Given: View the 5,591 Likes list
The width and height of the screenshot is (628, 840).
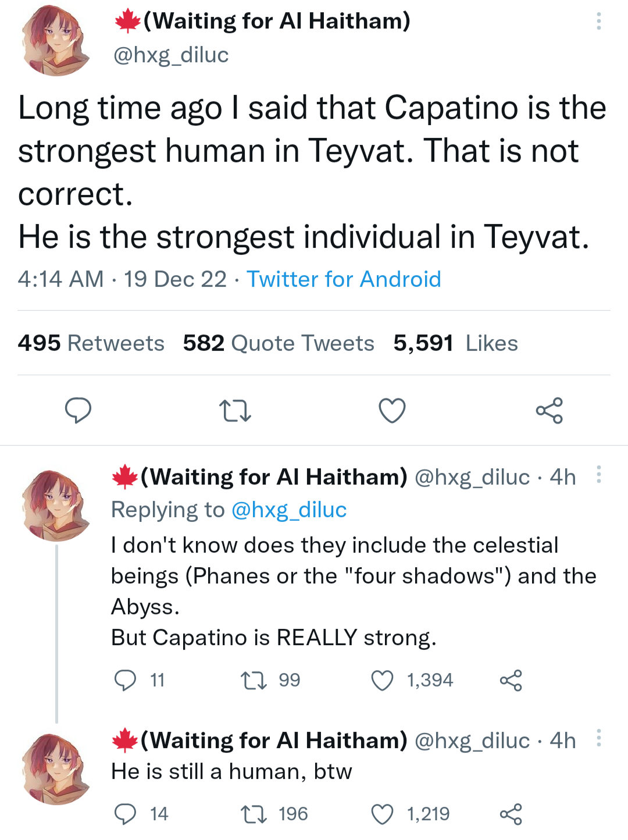Looking at the screenshot, I should (x=455, y=343).
